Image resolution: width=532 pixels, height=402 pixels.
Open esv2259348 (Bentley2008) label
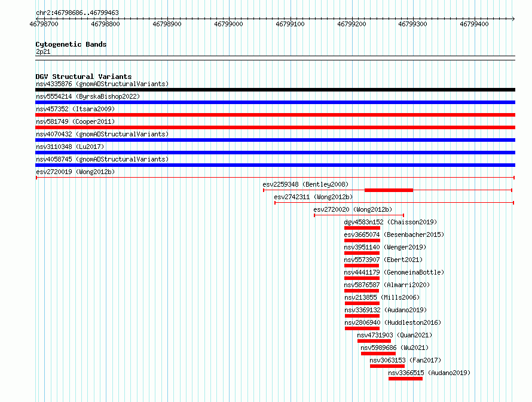pos(305,184)
